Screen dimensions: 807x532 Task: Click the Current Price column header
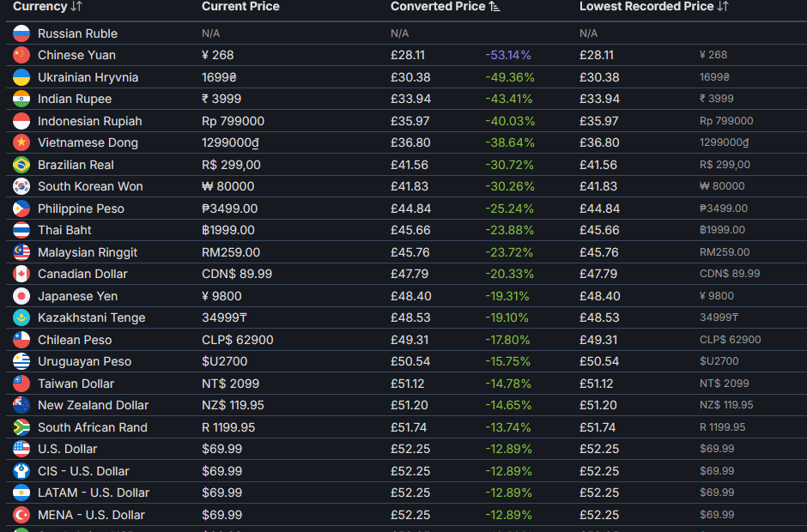pos(240,6)
